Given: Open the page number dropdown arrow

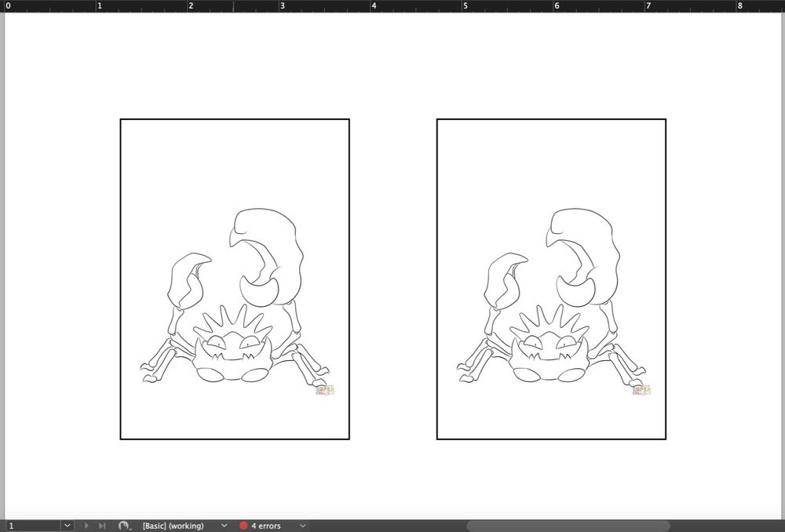Looking at the screenshot, I should (x=67, y=526).
